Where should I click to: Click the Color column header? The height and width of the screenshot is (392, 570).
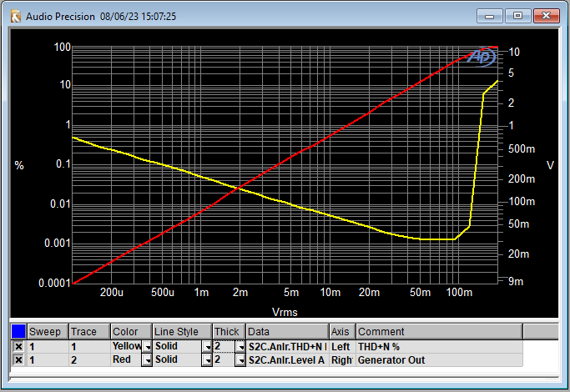tap(131, 332)
